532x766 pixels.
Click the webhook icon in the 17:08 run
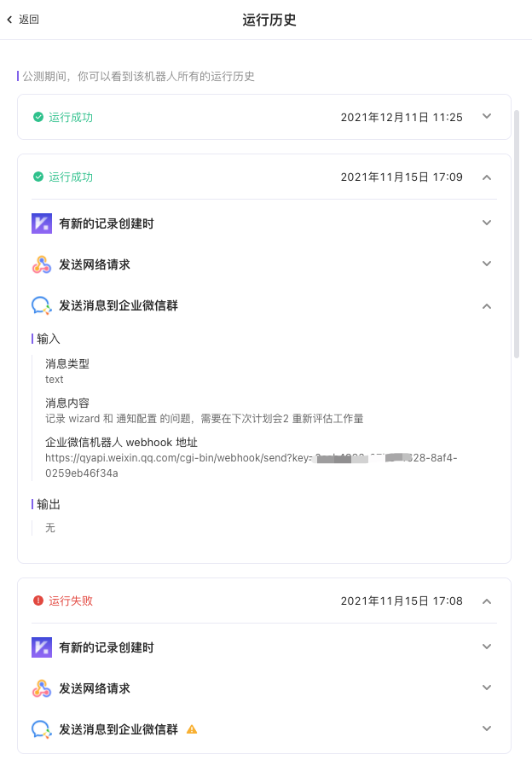pyautogui.click(x=42, y=688)
